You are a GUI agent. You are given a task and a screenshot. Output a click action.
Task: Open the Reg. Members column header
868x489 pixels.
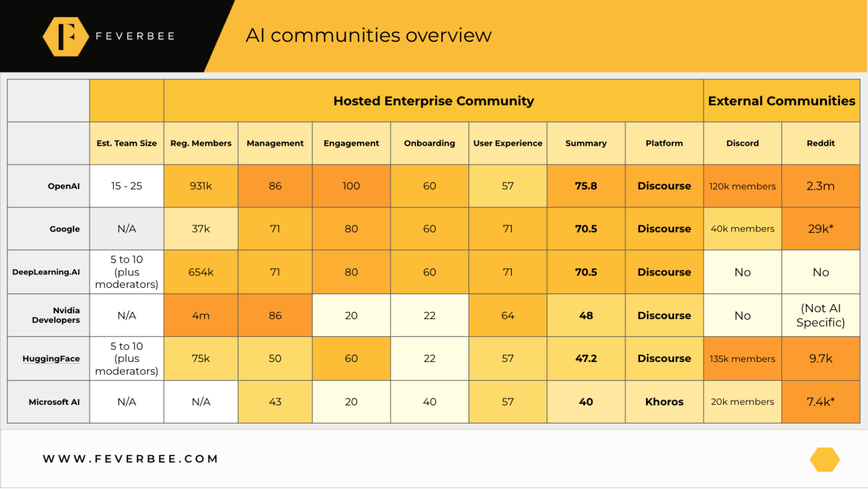[201, 143]
